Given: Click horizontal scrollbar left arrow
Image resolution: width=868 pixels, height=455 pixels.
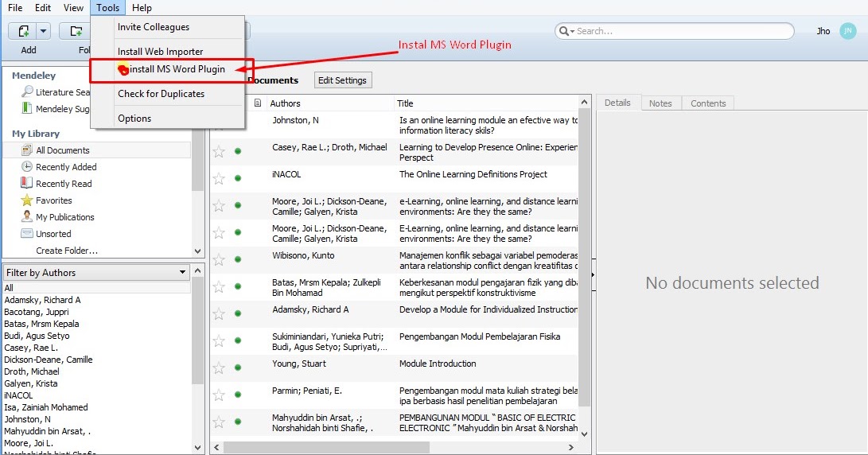Looking at the screenshot, I should coord(216,447).
